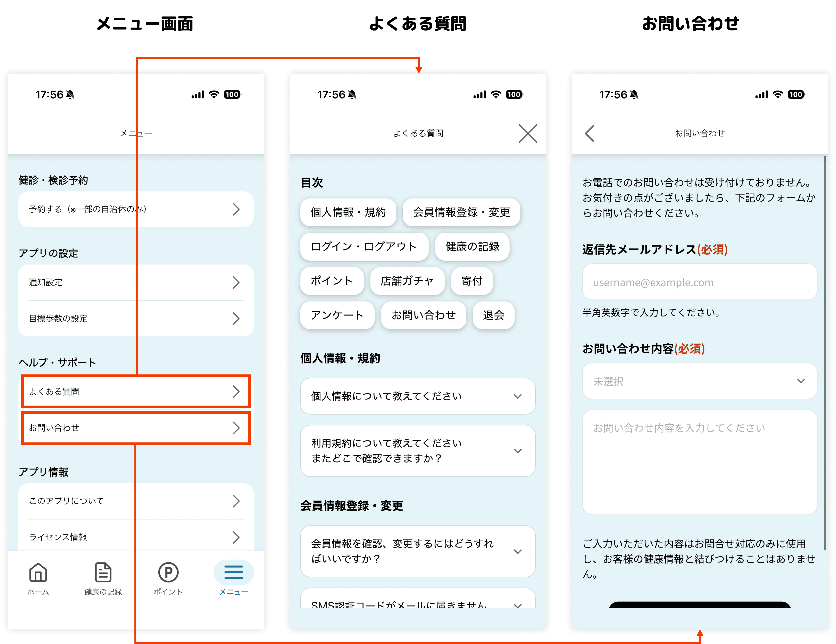Open よくある質問 in the menu list
836x644 pixels.
[136, 391]
